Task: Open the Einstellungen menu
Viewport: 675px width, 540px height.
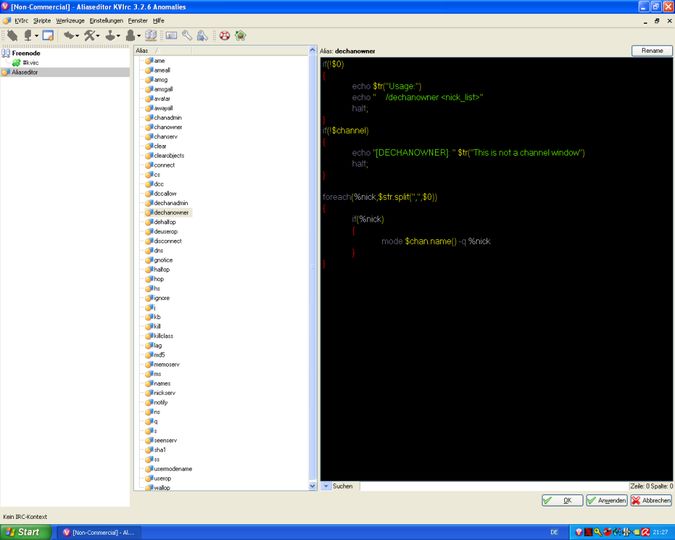Action: point(106,20)
